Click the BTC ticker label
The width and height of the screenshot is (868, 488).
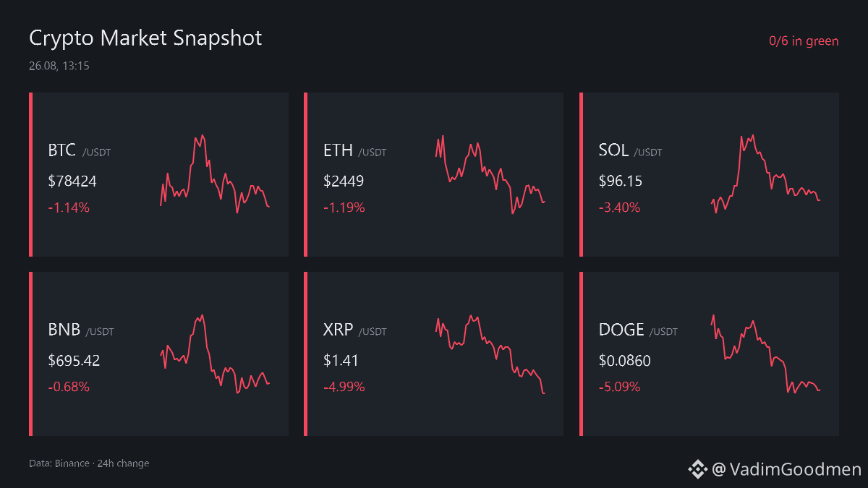(62, 151)
